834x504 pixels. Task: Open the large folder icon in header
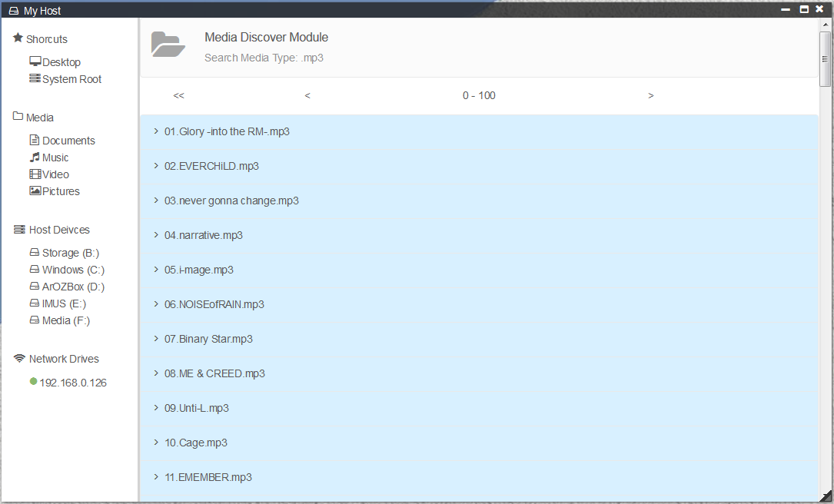click(x=168, y=45)
